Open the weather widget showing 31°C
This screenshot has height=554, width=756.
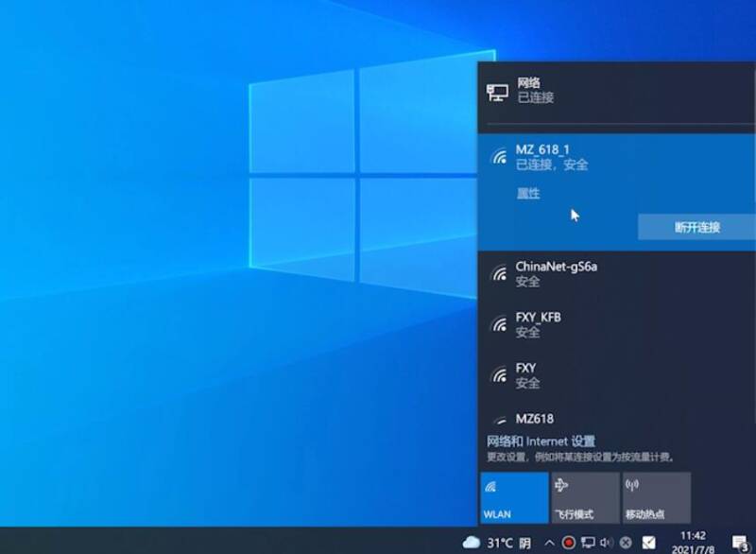(497, 543)
